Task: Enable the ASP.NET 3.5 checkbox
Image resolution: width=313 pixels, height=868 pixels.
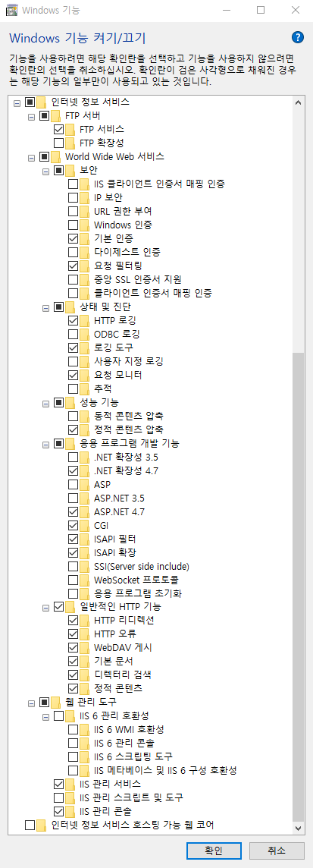Action: (73, 498)
